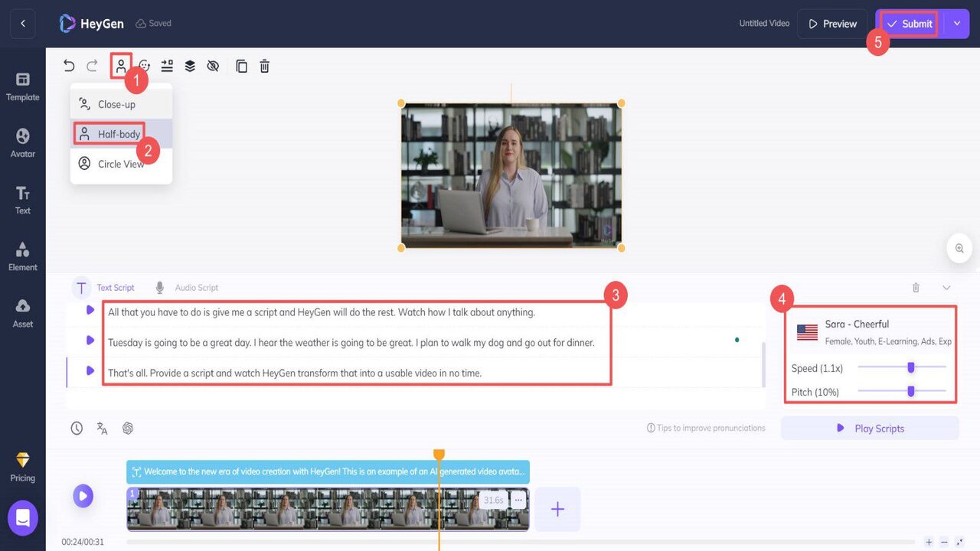Select the avatar video on canvas

(511, 176)
